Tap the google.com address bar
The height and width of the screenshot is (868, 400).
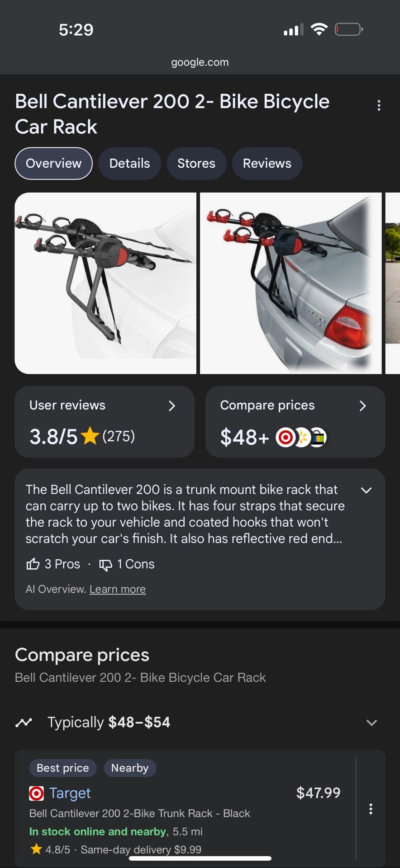point(200,62)
